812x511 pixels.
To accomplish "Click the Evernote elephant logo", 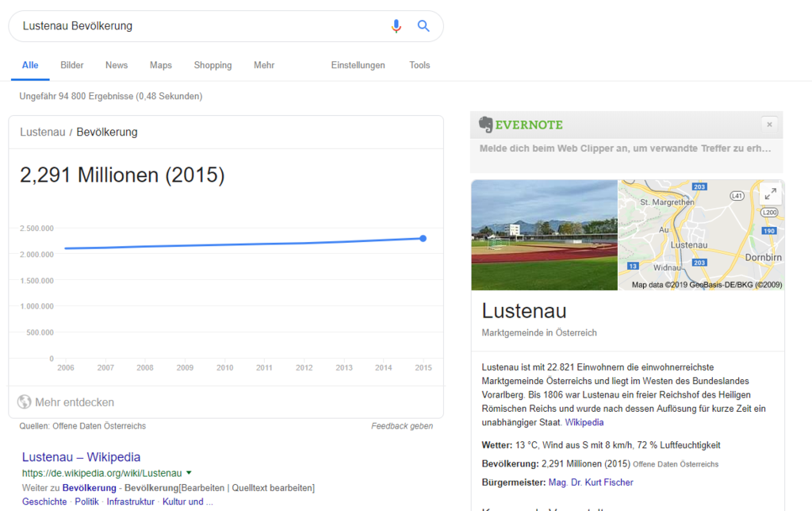I will pos(486,125).
